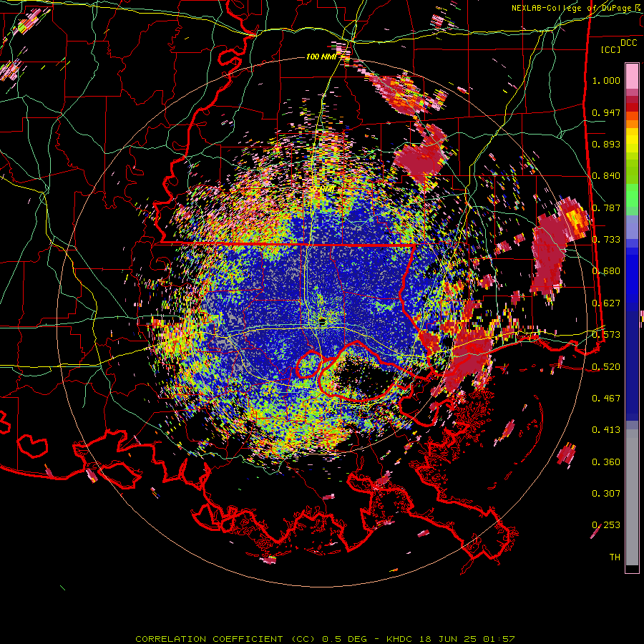Select the 0.467 legend value

pyautogui.click(x=606, y=398)
